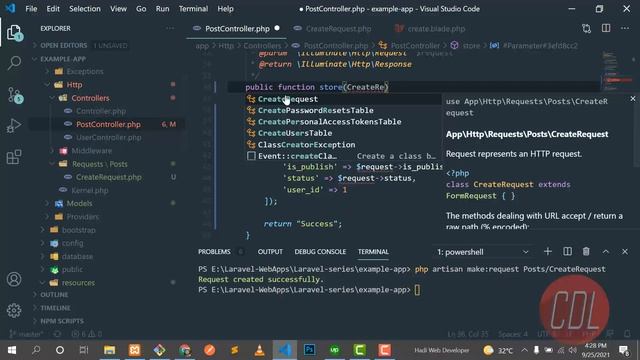Open Windows Start menu
The image size is (640, 360).
pos(12,350)
